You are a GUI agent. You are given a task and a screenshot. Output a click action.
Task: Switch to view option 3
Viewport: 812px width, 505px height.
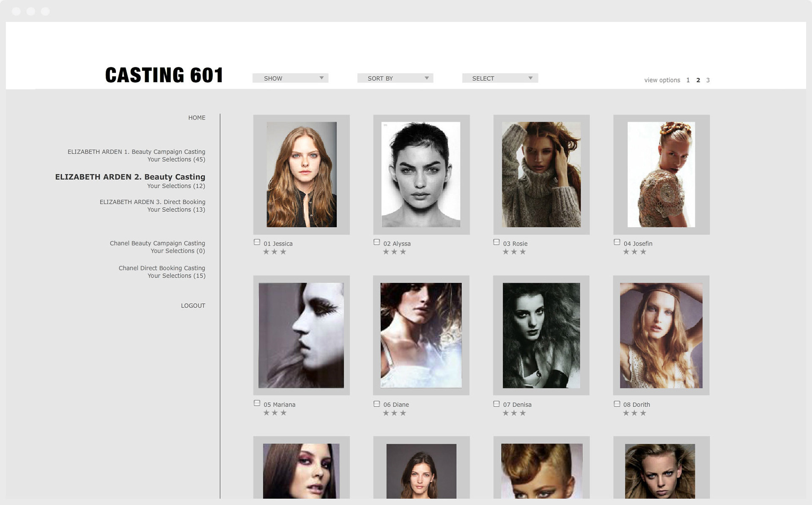click(x=708, y=80)
